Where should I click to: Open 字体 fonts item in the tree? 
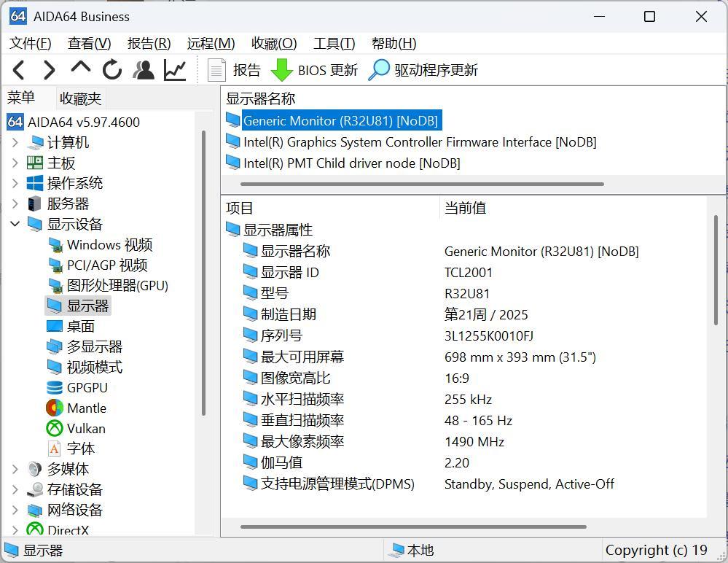[x=71, y=449]
